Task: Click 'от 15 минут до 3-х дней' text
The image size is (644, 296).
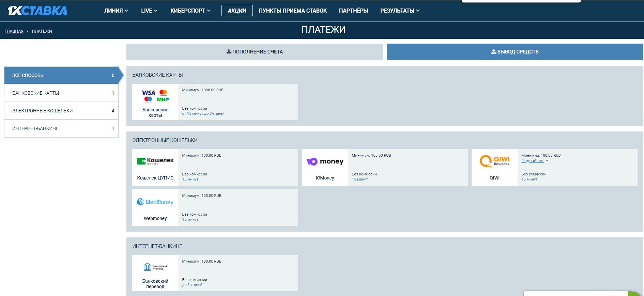Action: (203, 113)
